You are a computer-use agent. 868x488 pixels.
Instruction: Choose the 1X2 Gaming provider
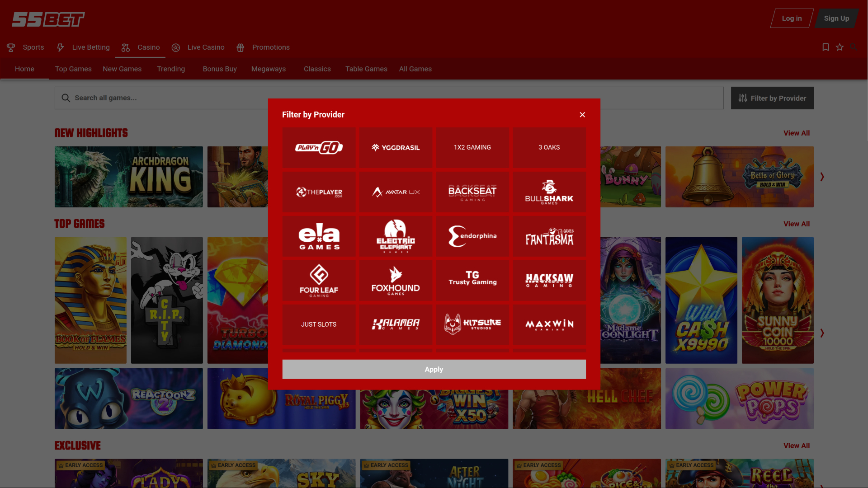click(x=472, y=147)
